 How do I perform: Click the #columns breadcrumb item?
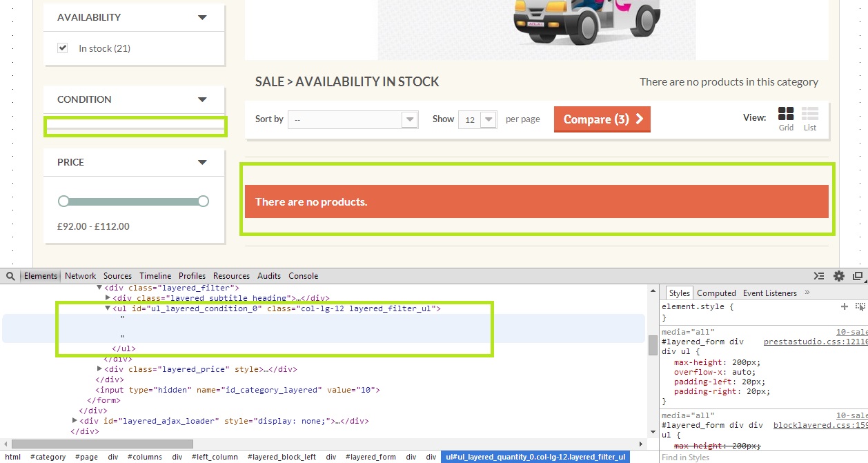(145, 457)
